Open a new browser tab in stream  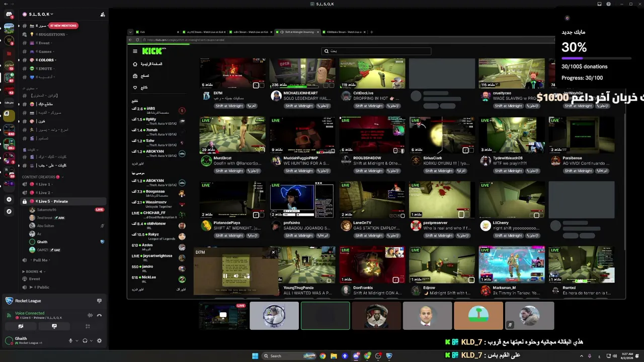coord(372,32)
